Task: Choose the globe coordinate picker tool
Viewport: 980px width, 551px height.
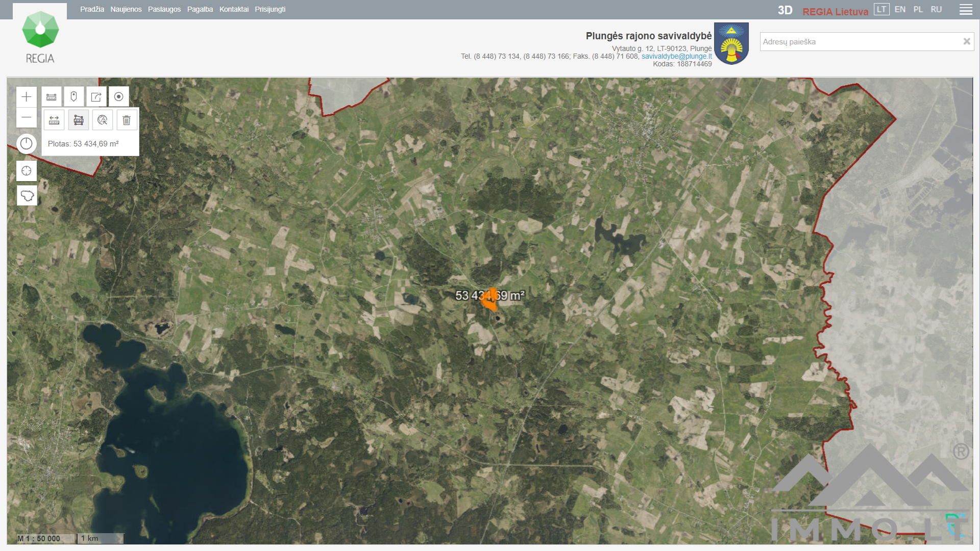Action: (x=103, y=120)
